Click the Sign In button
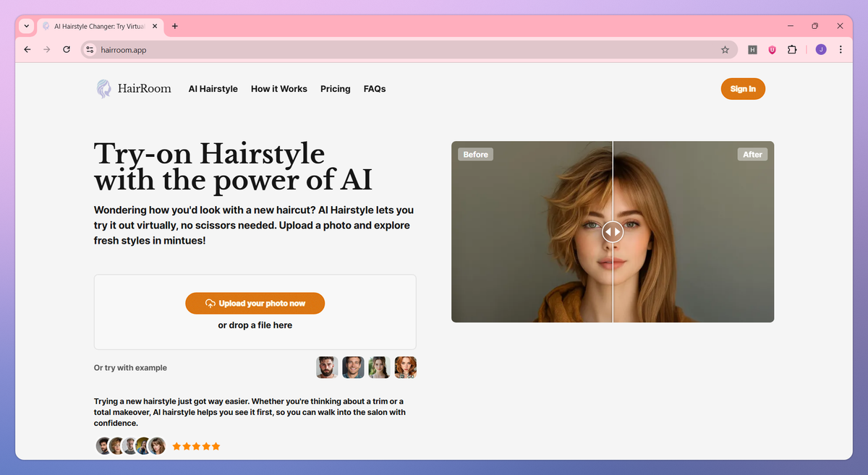868x475 pixels. click(x=743, y=89)
